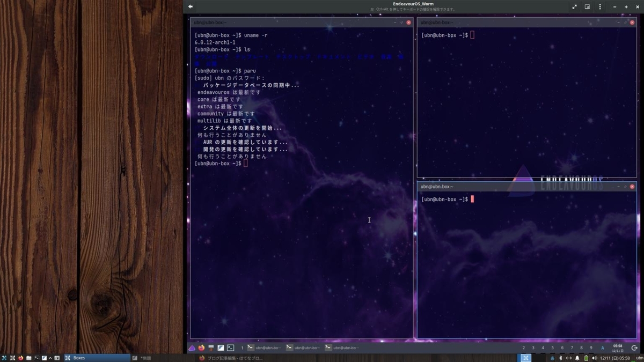Select the second ubn@ubn-box task in the guest panel

pos(304,348)
